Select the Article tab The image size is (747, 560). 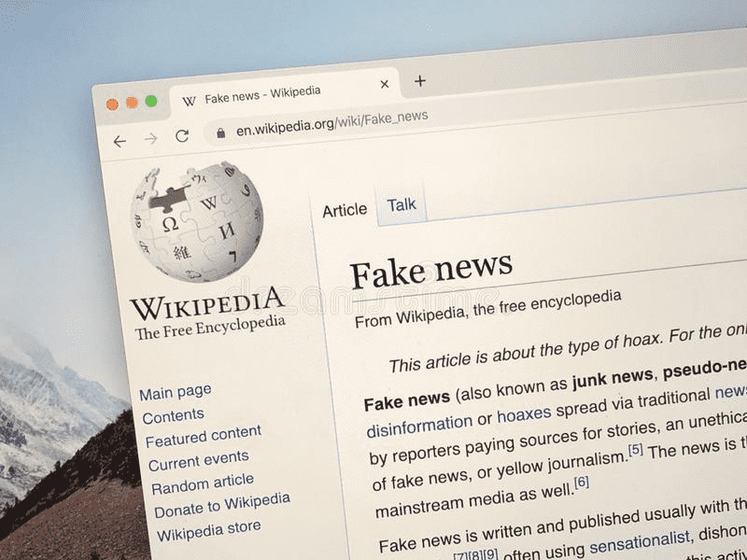coord(345,209)
